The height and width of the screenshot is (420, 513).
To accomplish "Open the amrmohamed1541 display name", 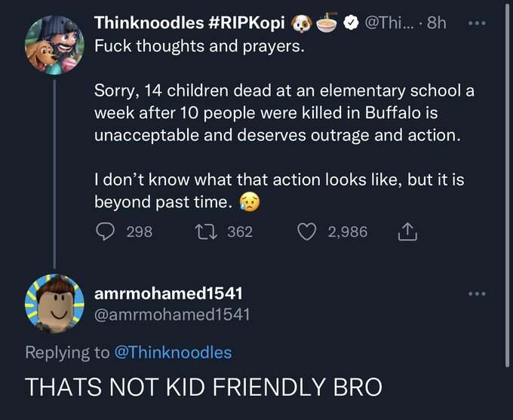I will point(168,292).
